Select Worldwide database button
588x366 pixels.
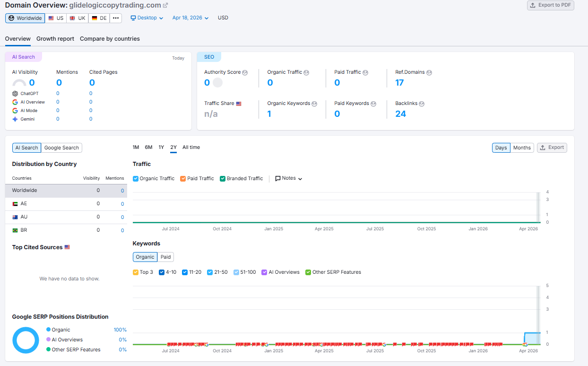(x=25, y=18)
